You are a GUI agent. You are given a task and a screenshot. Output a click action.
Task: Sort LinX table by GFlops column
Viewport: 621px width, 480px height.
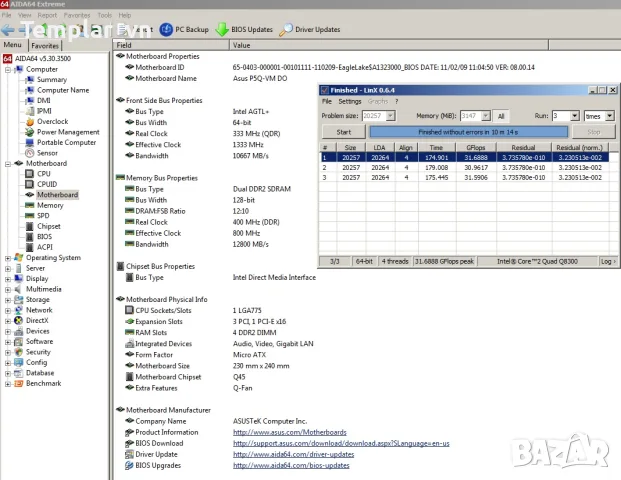point(476,147)
